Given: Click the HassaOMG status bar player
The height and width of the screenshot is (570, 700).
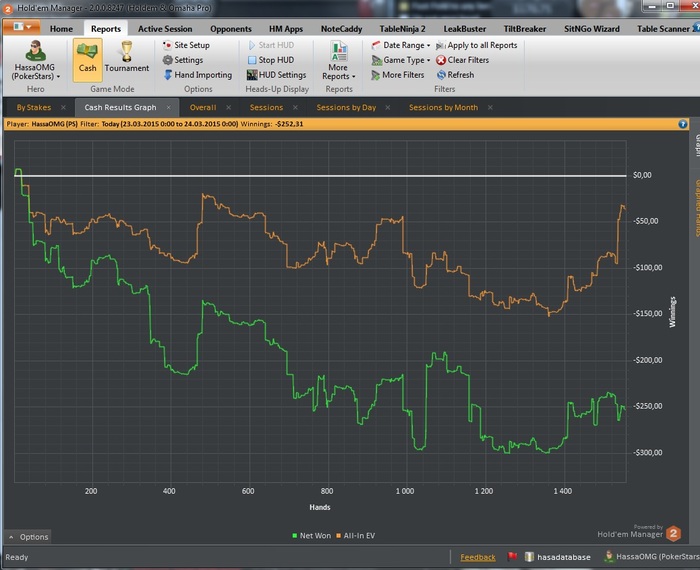Looking at the screenshot, I should click(x=652, y=557).
